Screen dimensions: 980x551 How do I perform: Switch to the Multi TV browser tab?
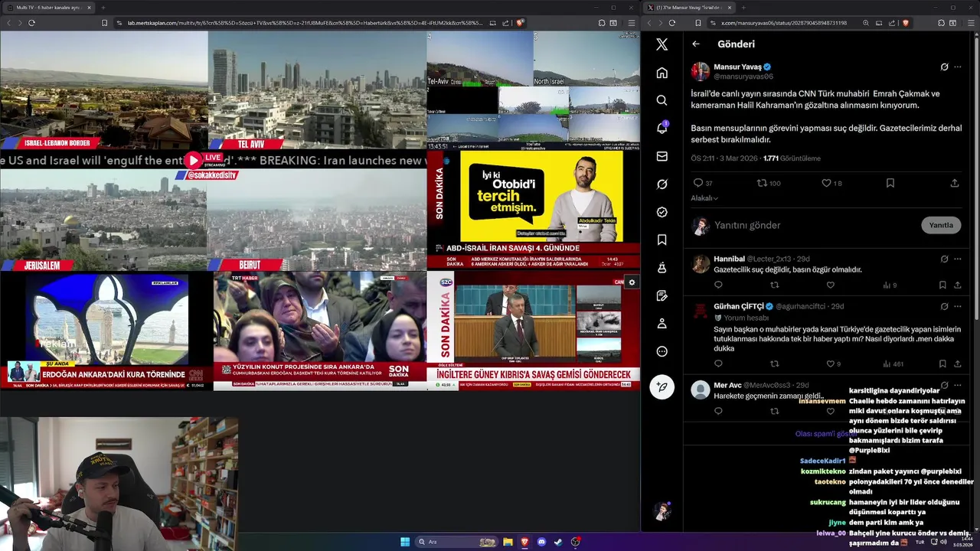click(49, 8)
